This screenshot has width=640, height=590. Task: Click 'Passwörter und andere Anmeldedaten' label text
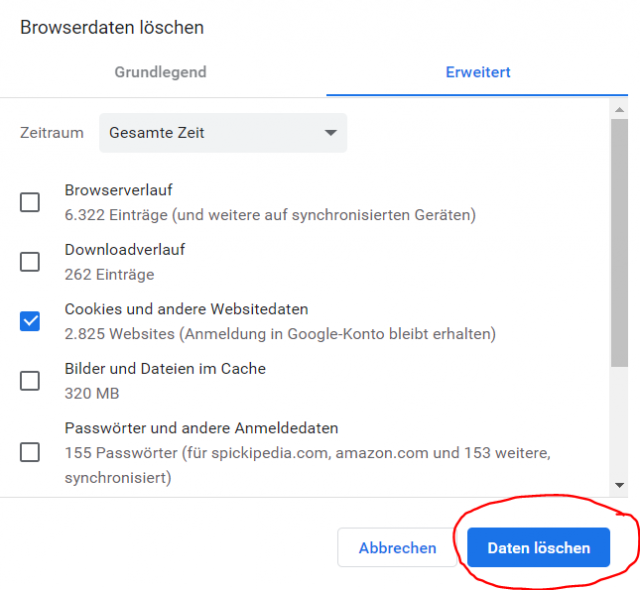(201, 428)
